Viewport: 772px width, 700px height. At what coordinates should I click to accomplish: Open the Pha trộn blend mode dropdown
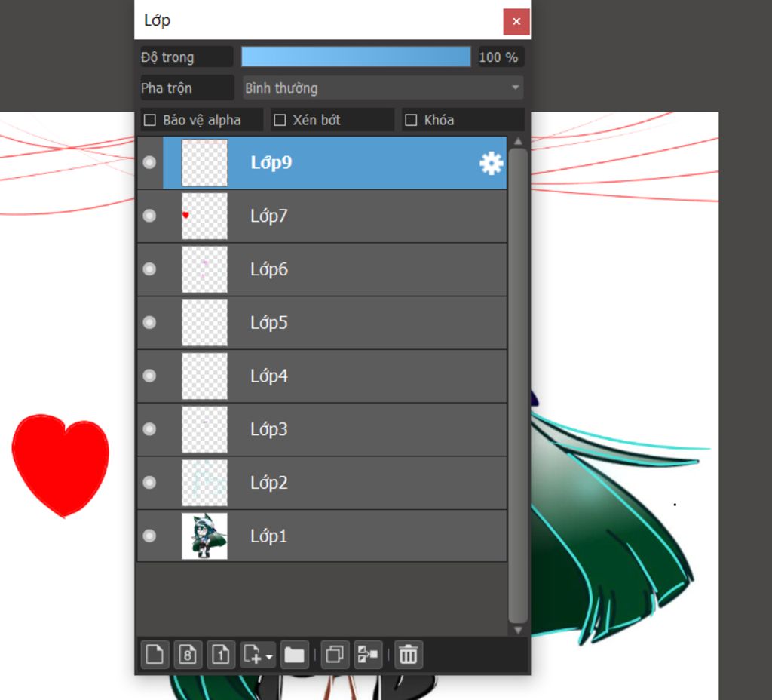click(x=382, y=88)
